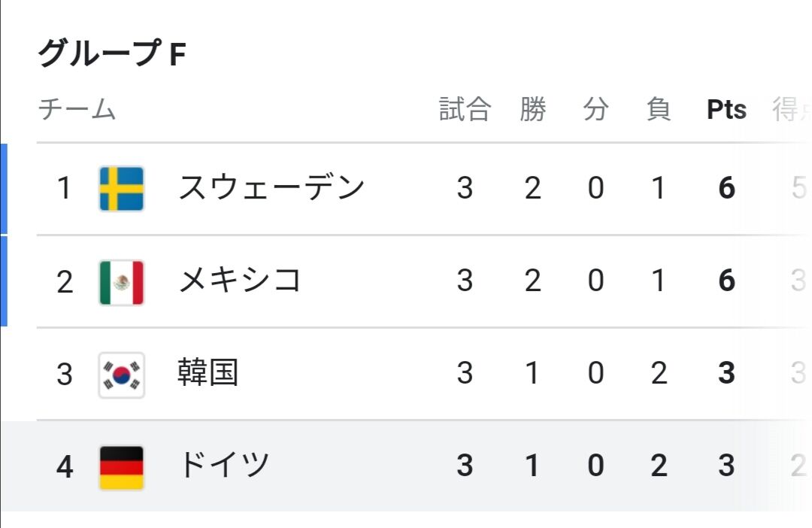Click the rank number 1 in Sweden row

[x=64, y=187]
